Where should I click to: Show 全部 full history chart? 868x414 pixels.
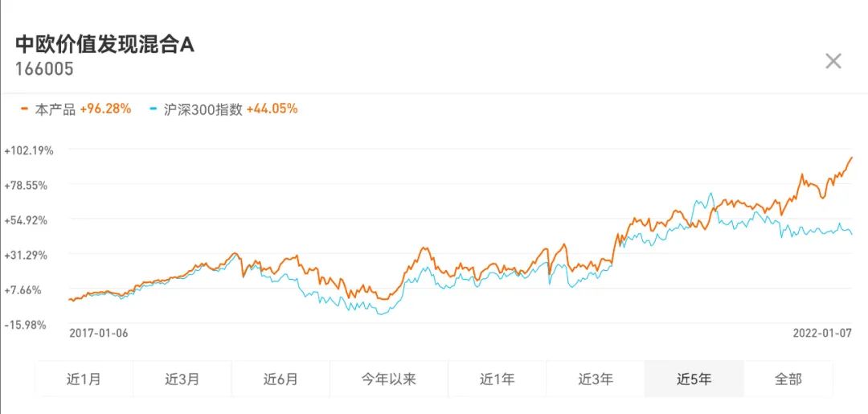788,379
